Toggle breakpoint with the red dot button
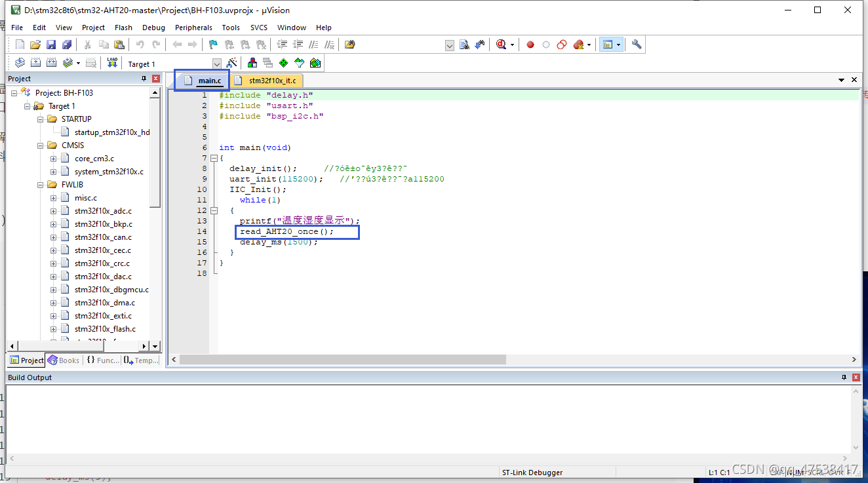Screen dimensions: 868x483 click(530, 45)
